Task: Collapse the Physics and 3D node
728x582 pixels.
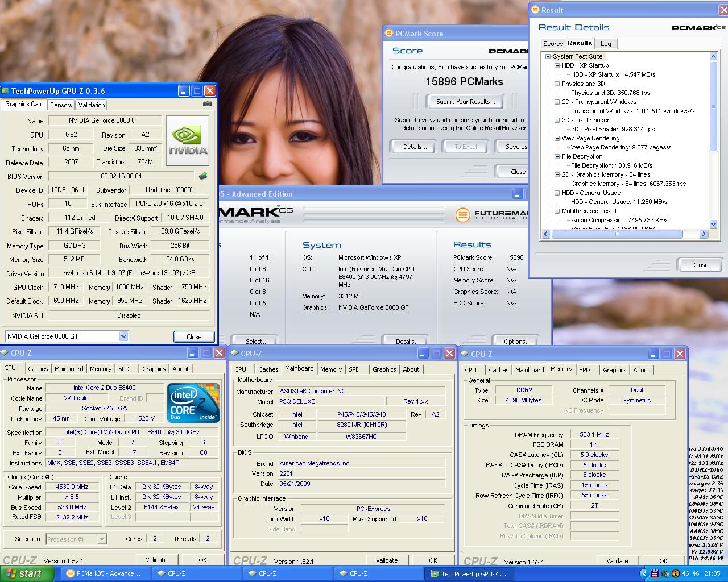Action: click(557, 84)
